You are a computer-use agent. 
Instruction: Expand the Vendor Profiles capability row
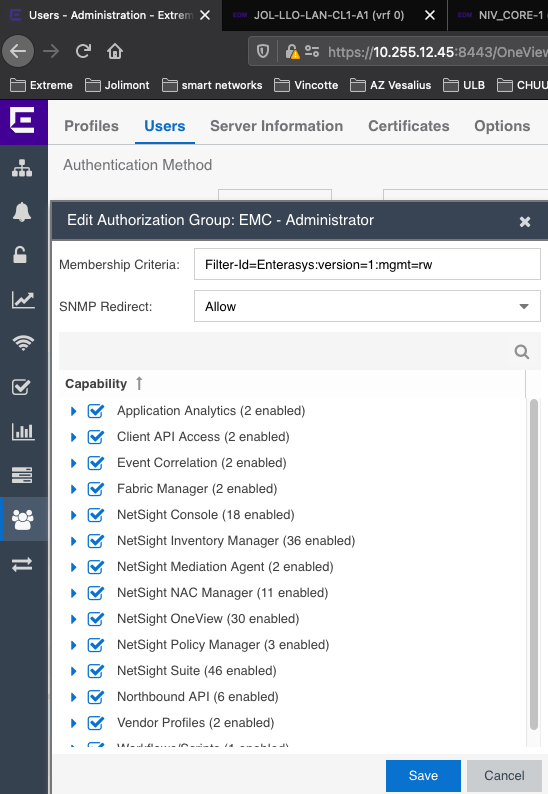coord(73,723)
